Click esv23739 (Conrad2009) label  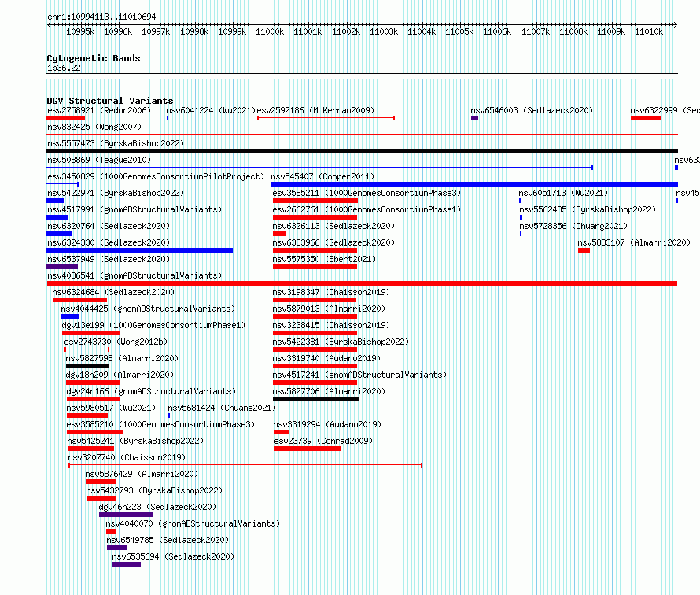(324, 441)
